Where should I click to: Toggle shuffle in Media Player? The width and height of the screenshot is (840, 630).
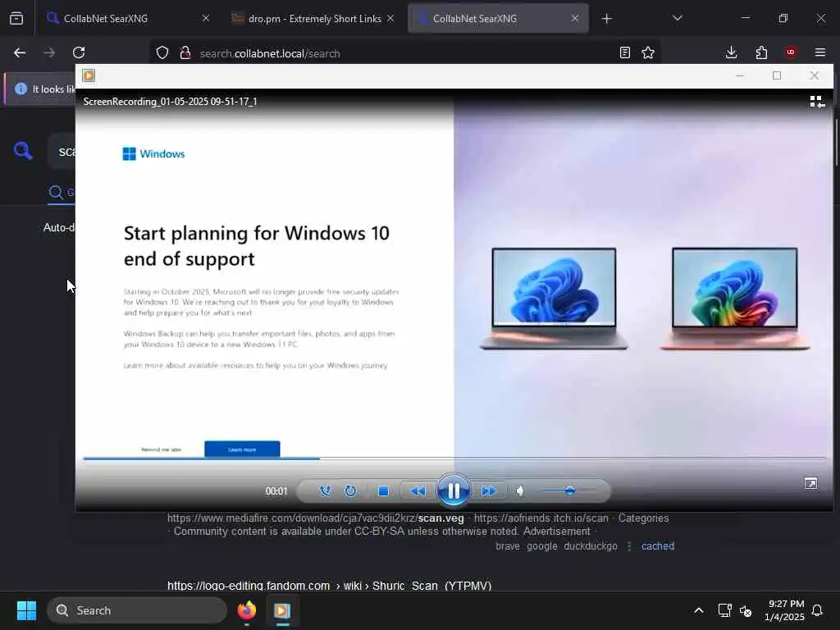coord(325,491)
